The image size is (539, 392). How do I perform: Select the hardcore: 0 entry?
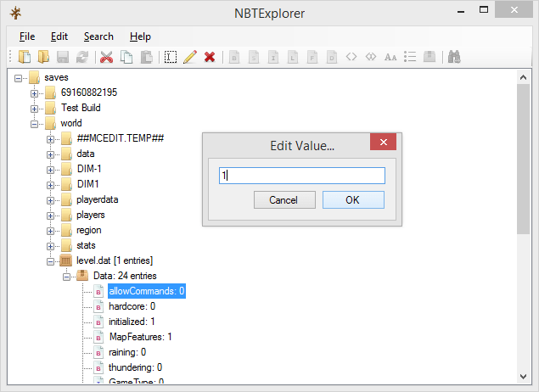click(x=132, y=306)
